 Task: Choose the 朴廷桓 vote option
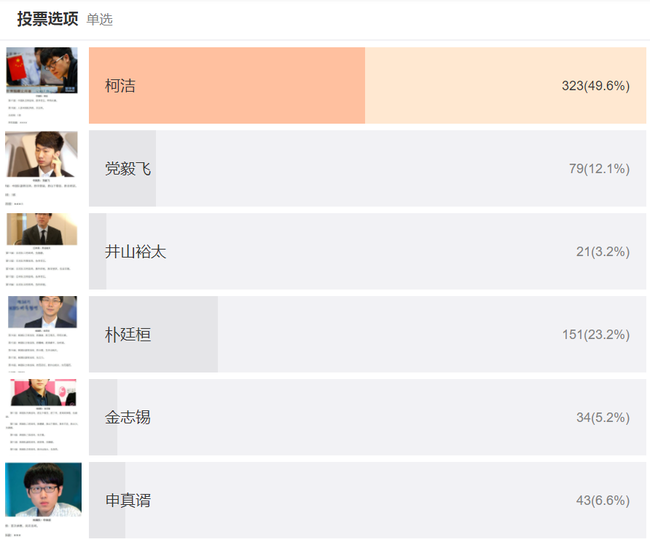click(367, 334)
